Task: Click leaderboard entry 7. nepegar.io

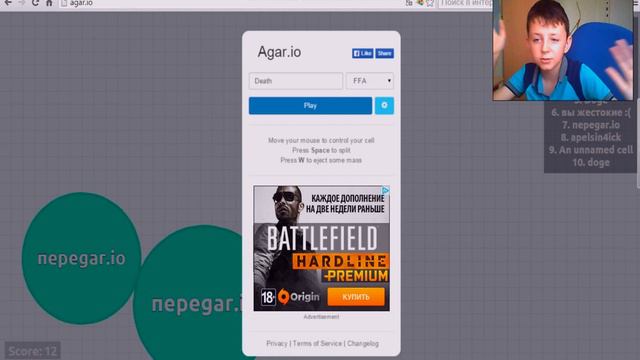Action: click(591, 125)
